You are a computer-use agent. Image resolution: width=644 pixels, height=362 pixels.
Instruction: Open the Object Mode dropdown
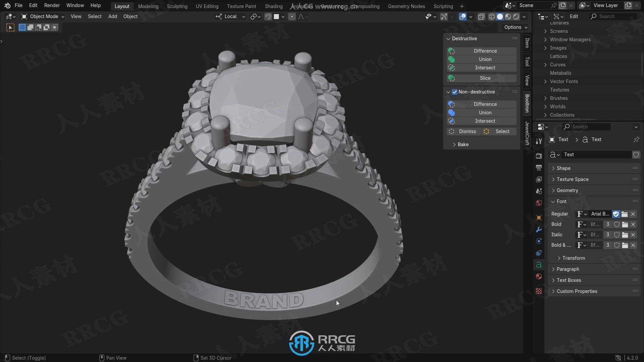(x=43, y=16)
